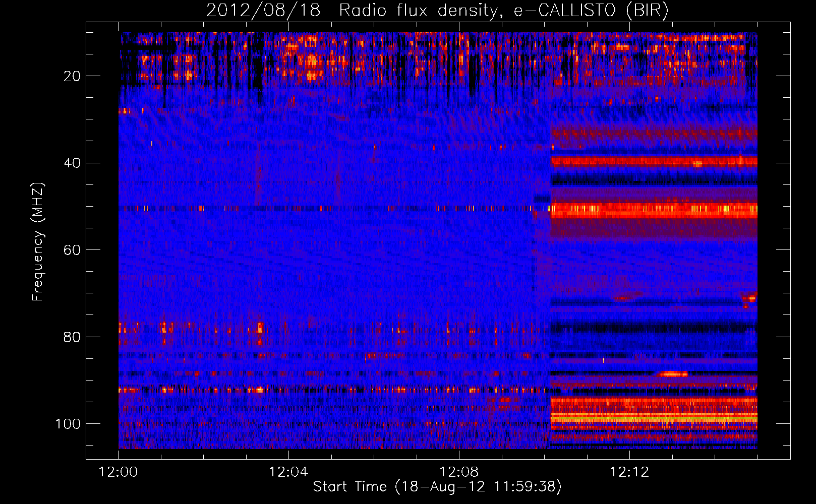Click the '12:00' time tick label

pyautogui.click(x=118, y=472)
